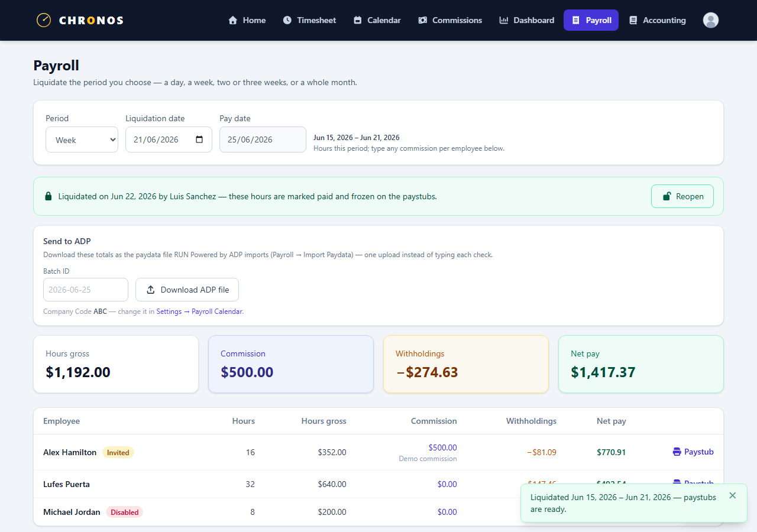This screenshot has height=532, width=757.
Task: Click Michael Jordan's $0.00 commission value
Action: click(447, 512)
